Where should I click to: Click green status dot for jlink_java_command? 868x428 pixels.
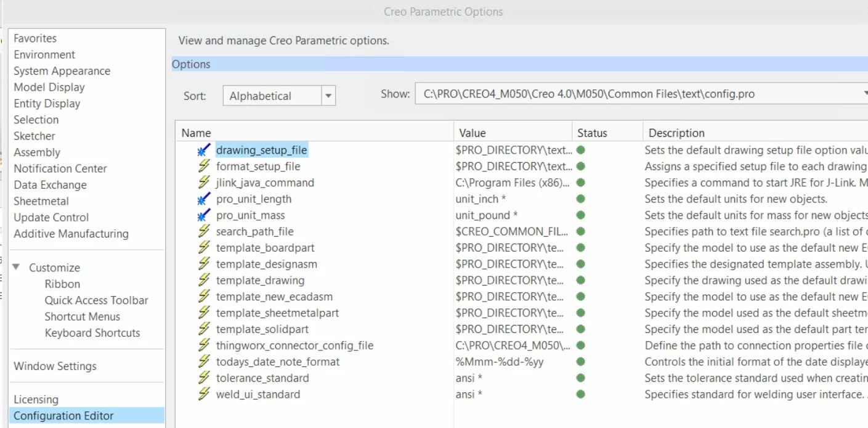[x=580, y=183]
